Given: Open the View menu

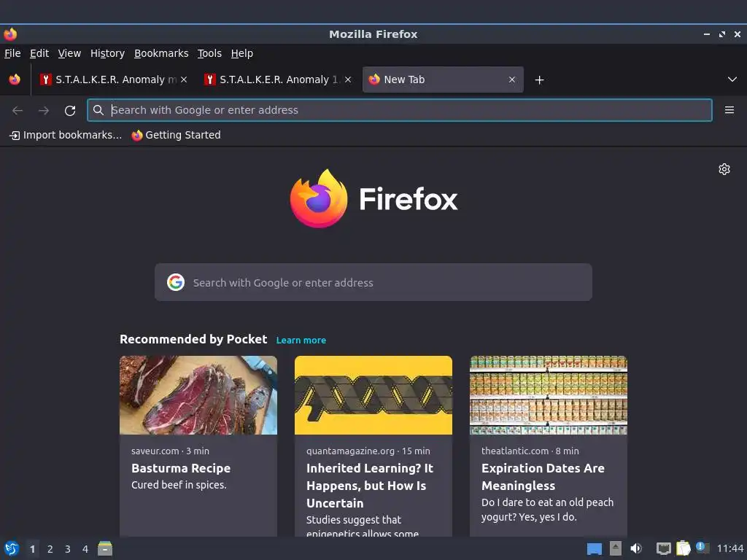Looking at the screenshot, I should [x=69, y=53].
